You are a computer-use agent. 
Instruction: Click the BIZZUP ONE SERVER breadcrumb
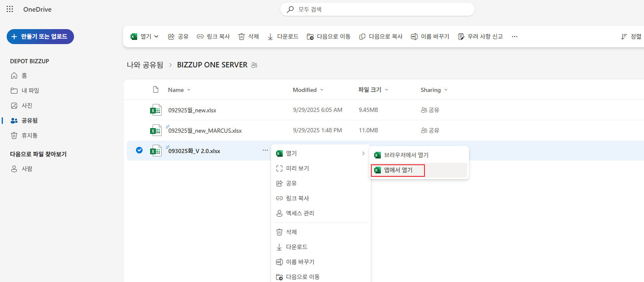[212, 65]
